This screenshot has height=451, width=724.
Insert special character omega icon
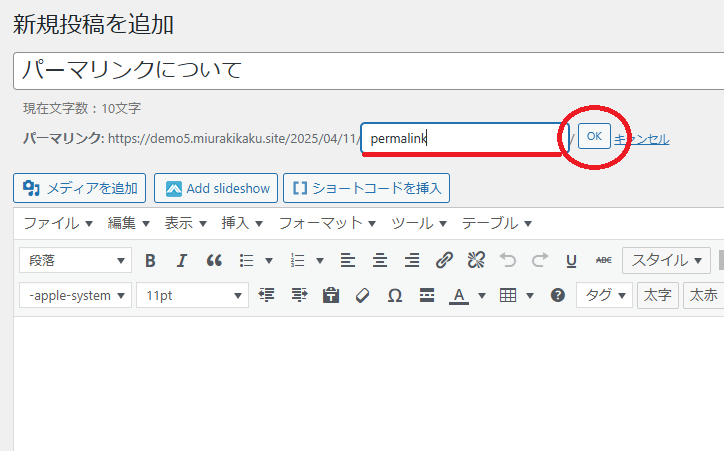[394, 296]
